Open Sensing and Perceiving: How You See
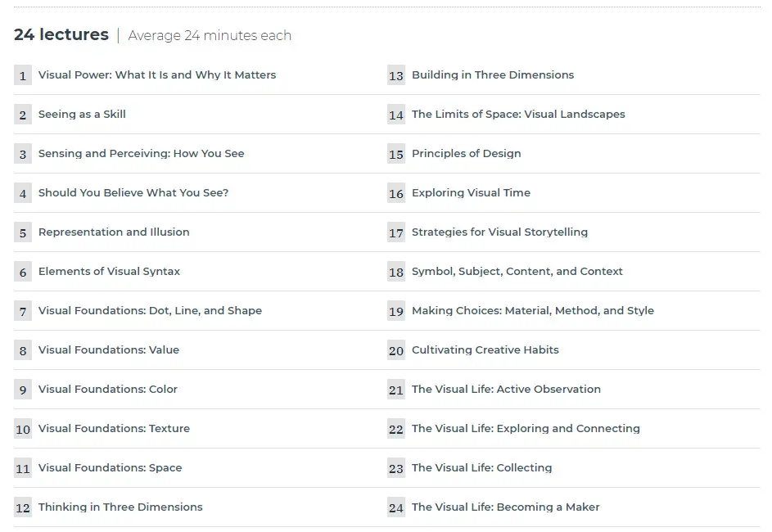Viewport: 772px width, 532px height. tap(142, 154)
